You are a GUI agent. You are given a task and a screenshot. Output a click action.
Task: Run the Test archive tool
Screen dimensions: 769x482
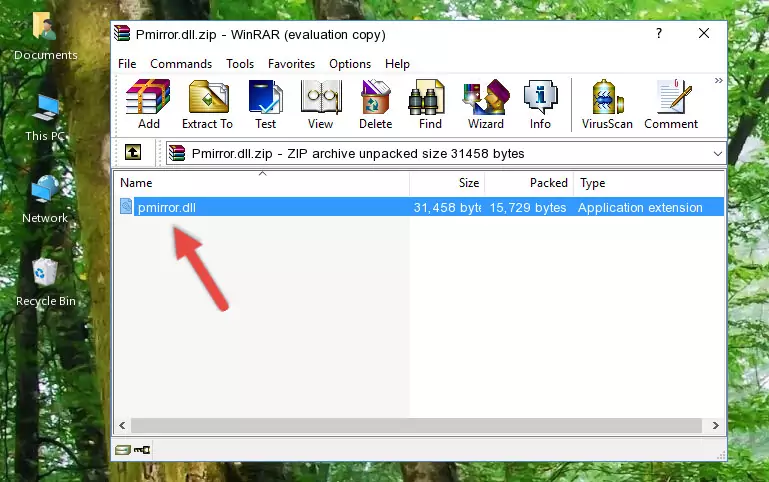tap(265, 104)
